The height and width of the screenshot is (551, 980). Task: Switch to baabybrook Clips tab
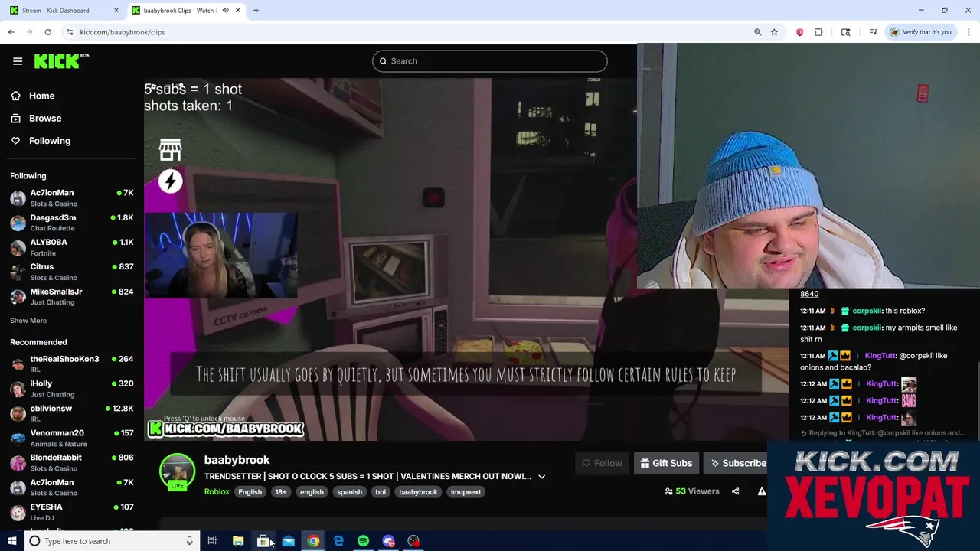[x=186, y=10]
